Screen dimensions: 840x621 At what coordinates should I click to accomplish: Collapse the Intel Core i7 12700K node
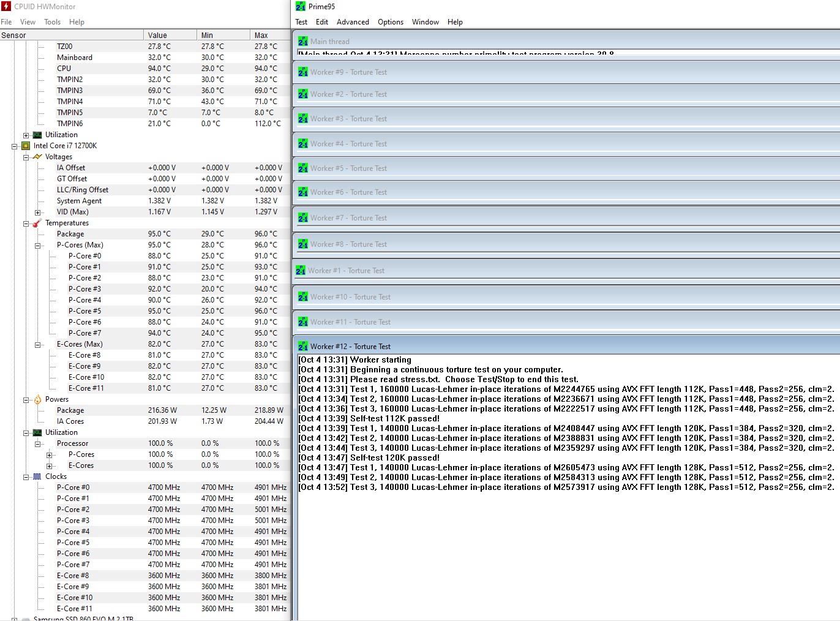point(14,146)
